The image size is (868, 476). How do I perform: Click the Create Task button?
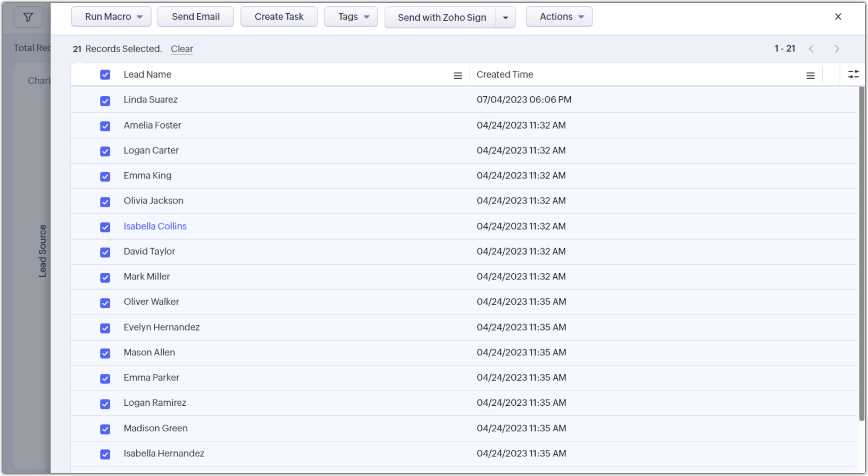pos(279,17)
